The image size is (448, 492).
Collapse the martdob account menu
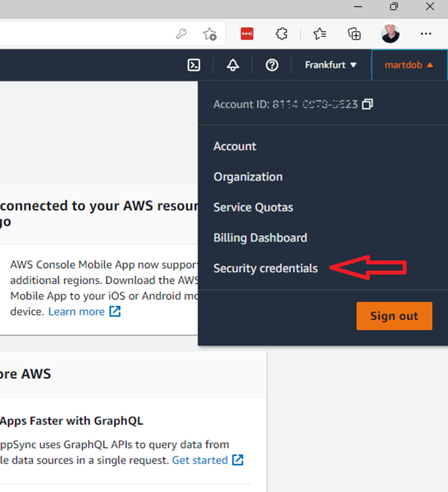409,65
